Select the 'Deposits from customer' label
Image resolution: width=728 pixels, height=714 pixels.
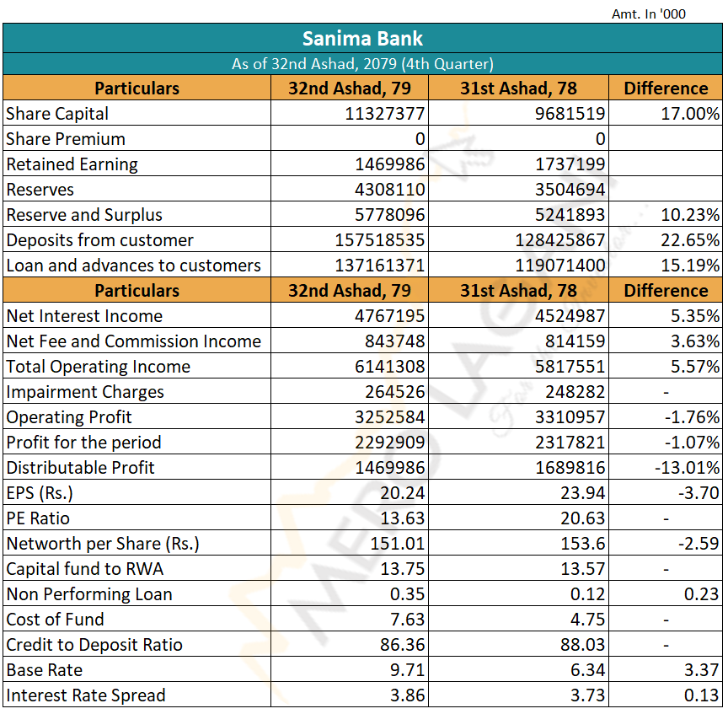pos(99,240)
